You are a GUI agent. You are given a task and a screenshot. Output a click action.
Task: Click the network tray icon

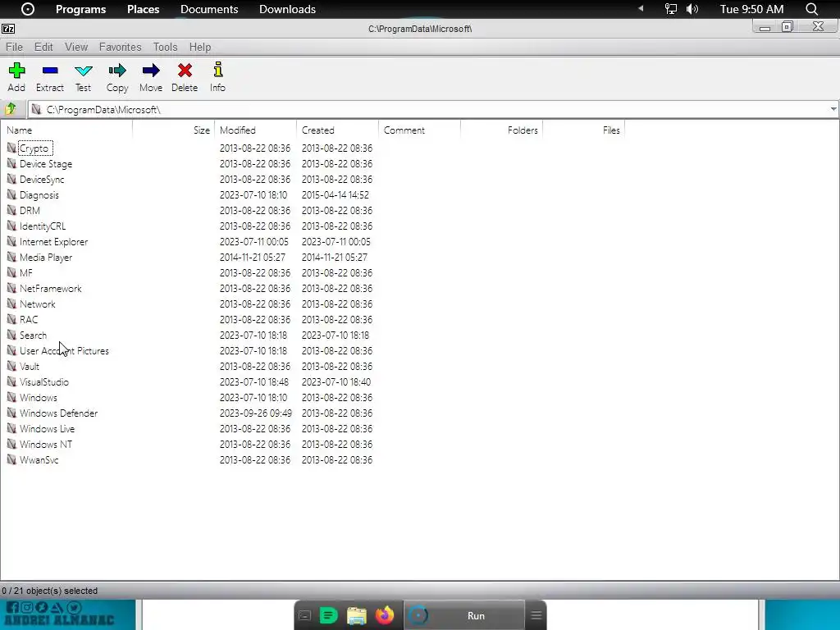(x=670, y=9)
